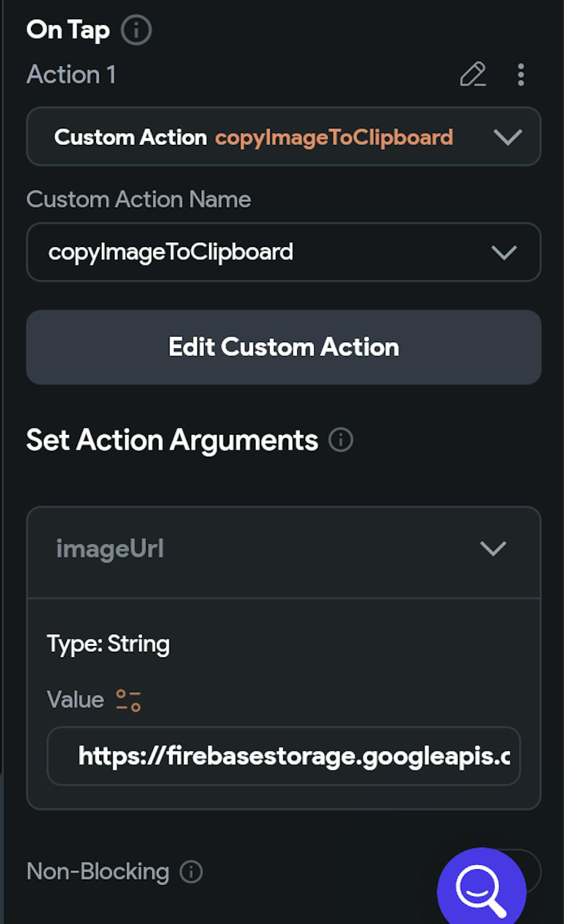The image size is (564, 924).
Task: Click the Set Action Arguments heading
Action: (172, 440)
